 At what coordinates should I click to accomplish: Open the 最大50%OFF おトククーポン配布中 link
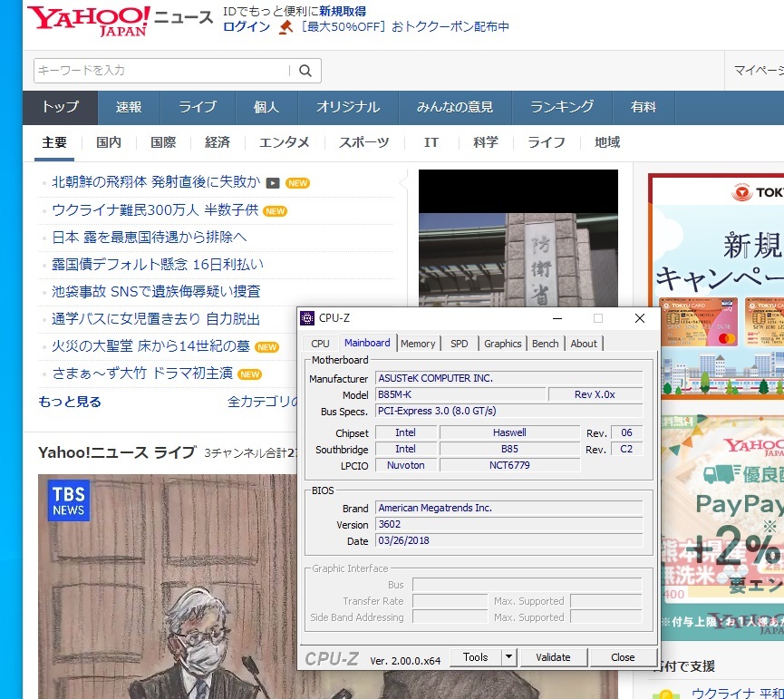click(404, 27)
